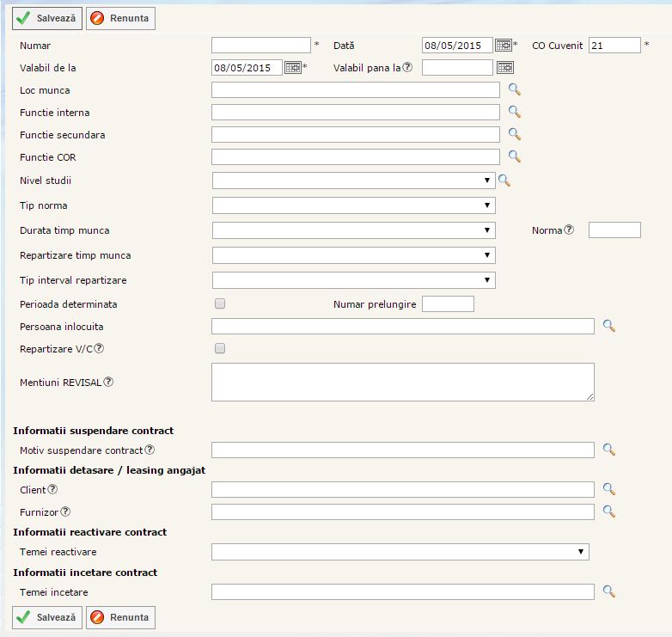
Task: Click the magnifier icon next to Loc munca
Action: tap(515, 89)
